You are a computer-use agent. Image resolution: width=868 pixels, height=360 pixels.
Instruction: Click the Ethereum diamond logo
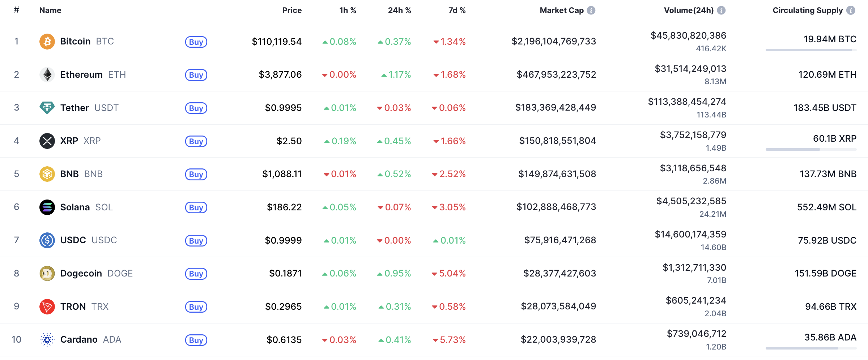47,75
